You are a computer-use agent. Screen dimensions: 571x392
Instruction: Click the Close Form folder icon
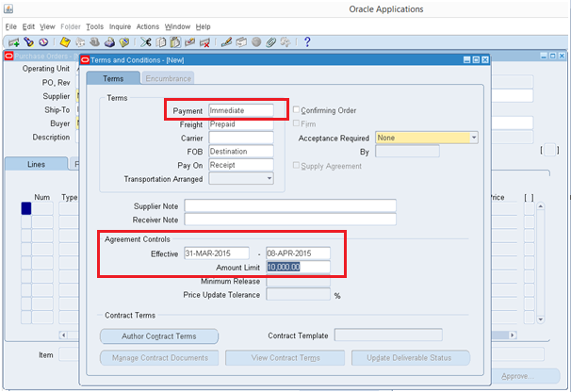click(124, 42)
